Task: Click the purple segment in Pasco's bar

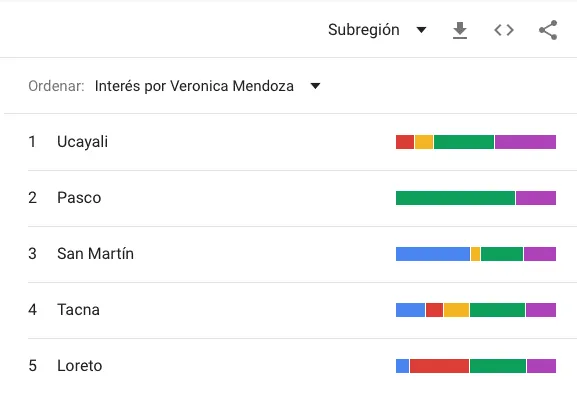Action: (536, 198)
